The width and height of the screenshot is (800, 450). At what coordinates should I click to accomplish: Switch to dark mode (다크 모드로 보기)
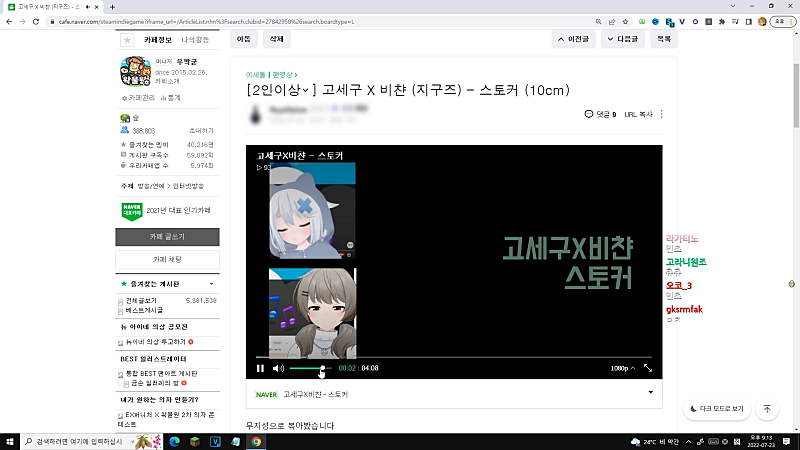[717, 409]
